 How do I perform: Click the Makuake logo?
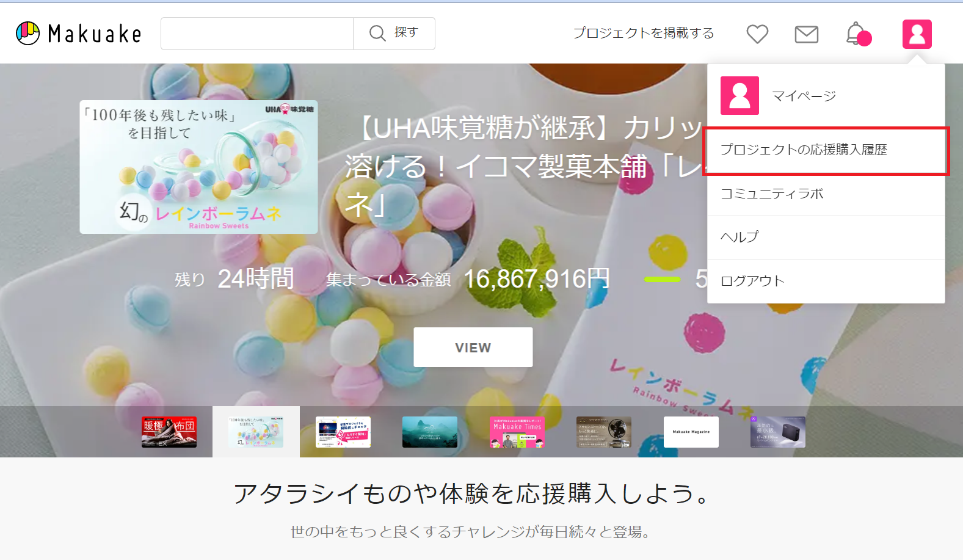pyautogui.click(x=79, y=34)
